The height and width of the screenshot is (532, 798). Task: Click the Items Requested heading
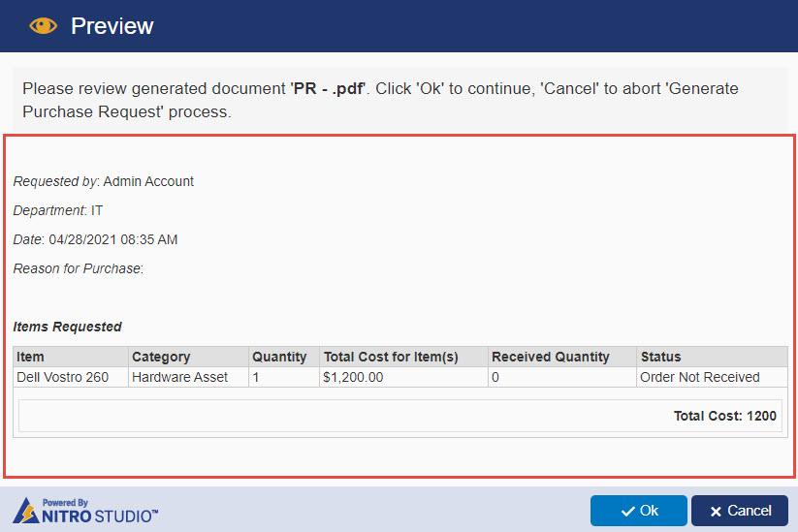[x=67, y=327]
